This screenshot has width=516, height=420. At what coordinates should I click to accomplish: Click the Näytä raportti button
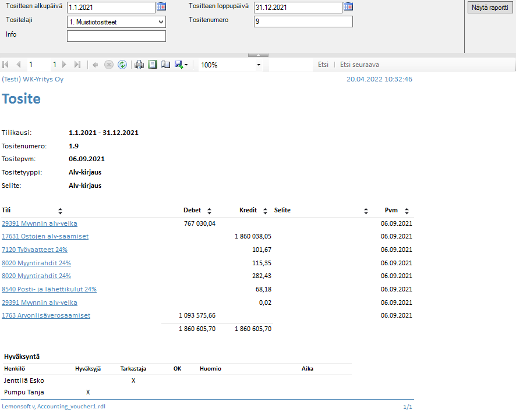(x=489, y=8)
